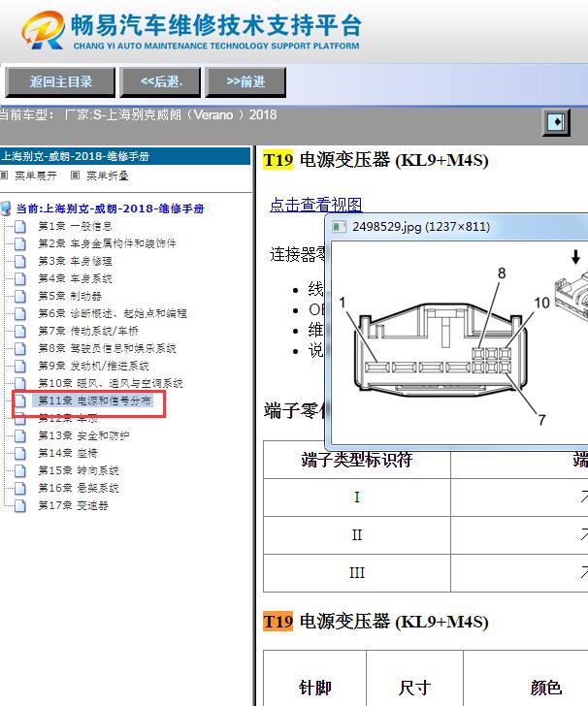Open chapter 第7章 传动系统/车桥
Viewport: 588px width, 706px height.
[88, 331]
